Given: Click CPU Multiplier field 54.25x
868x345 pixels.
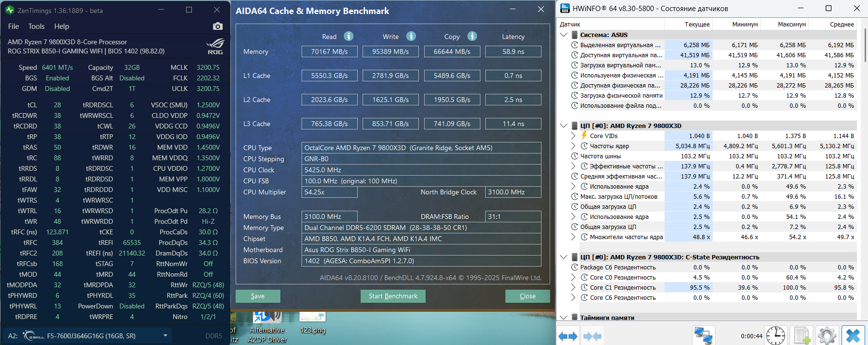Looking at the screenshot, I should pyautogui.click(x=329, y=192).
